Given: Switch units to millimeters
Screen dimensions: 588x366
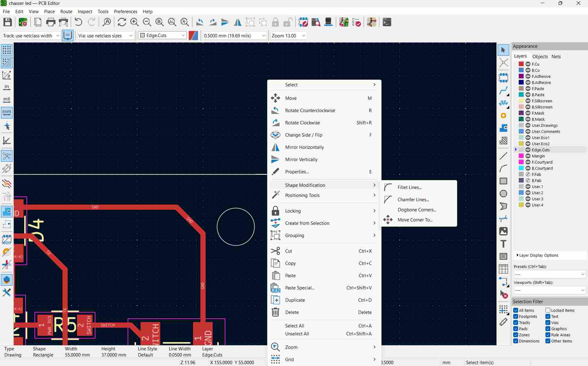Looking at the screenshot, I should (7, 112).
